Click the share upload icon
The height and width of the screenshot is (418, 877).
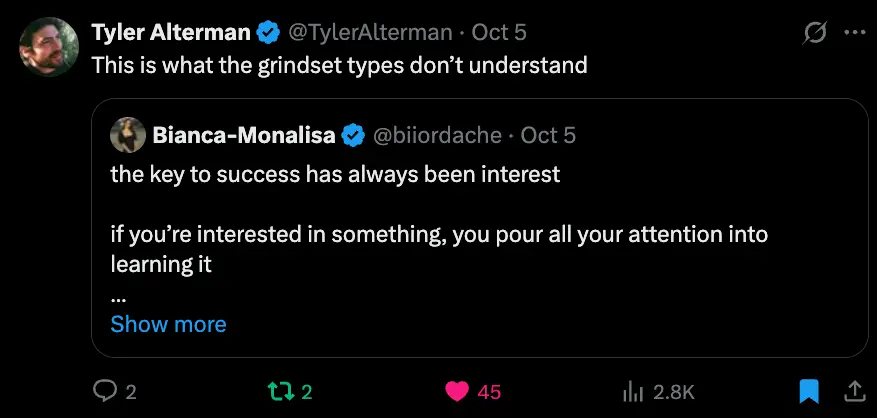pyautogui.click(x=855, y=392)
